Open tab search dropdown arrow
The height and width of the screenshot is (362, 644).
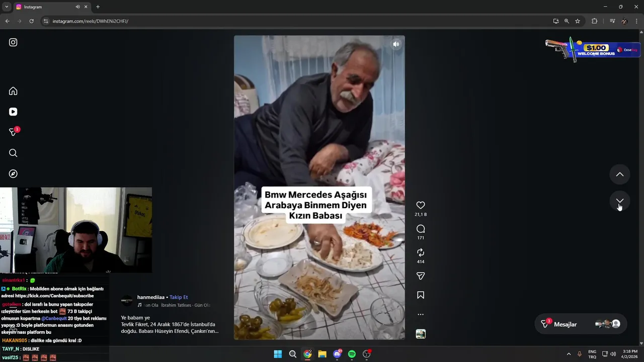pos(6,7)
